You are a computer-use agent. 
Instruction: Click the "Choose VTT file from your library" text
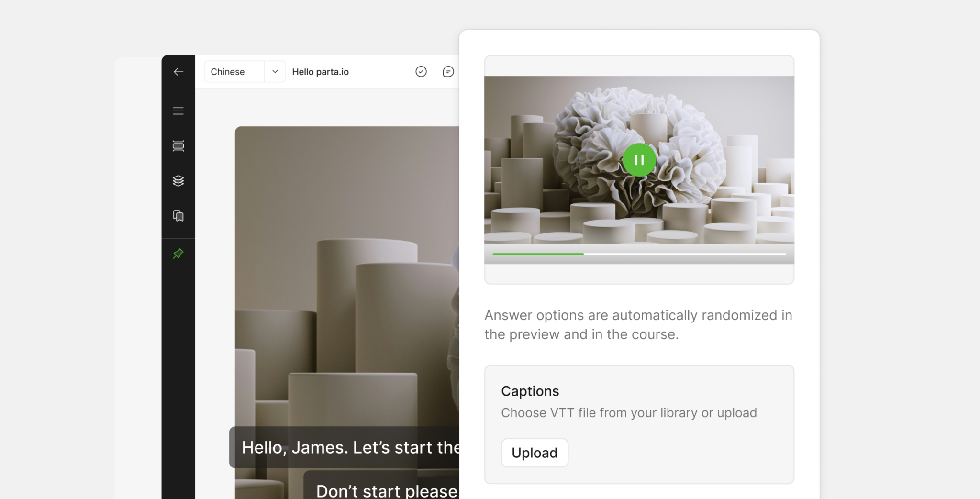coord(599,413)
